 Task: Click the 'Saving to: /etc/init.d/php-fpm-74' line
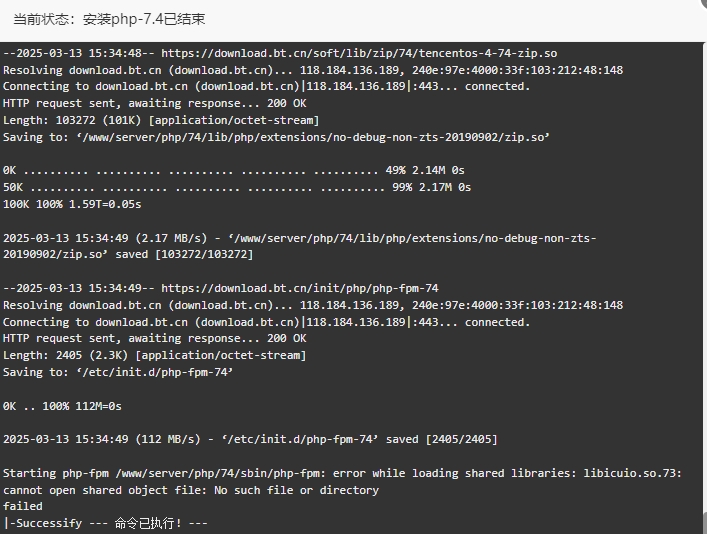[x=118, y=373]
